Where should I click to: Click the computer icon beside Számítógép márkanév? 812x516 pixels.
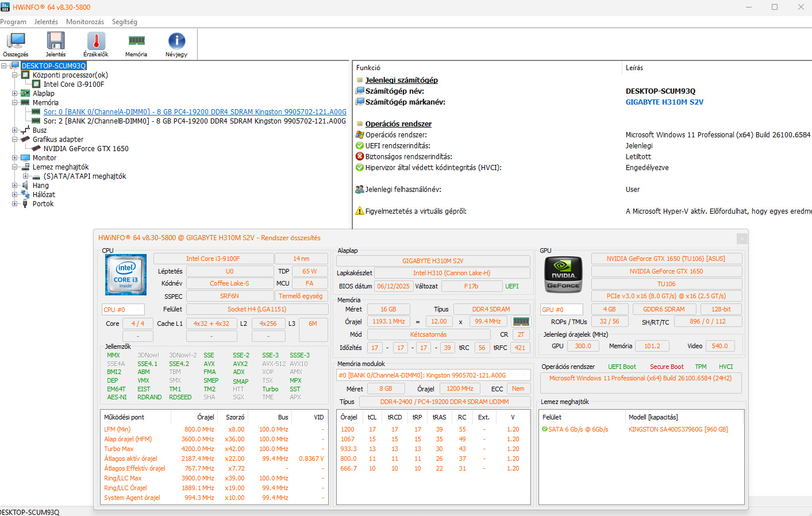(x=360, y=102)
